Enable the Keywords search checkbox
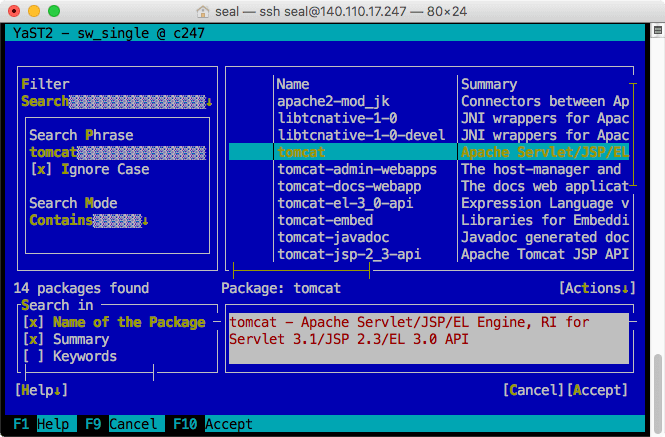The width and height of the screenshot is (665, 437). [x=33, y=356]
